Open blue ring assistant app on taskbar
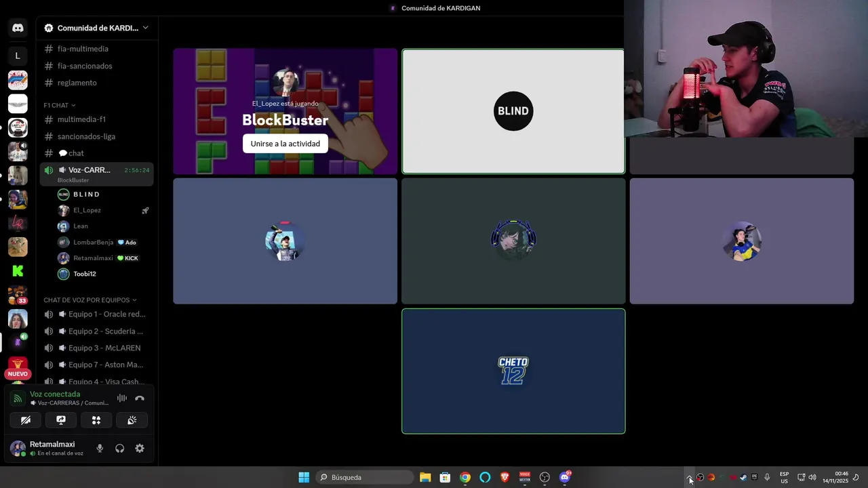The width and height of the screenshot is (868, 488). coord(485,477)
